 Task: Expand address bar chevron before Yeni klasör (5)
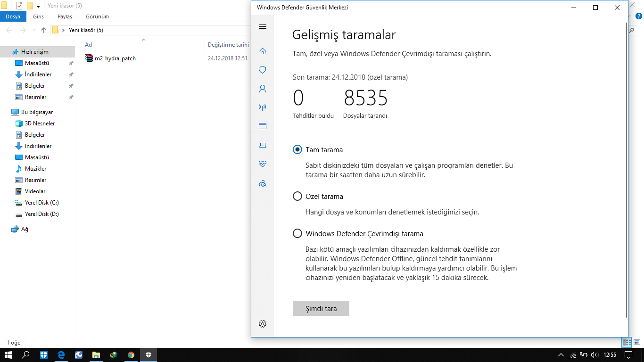click(63, 30)
